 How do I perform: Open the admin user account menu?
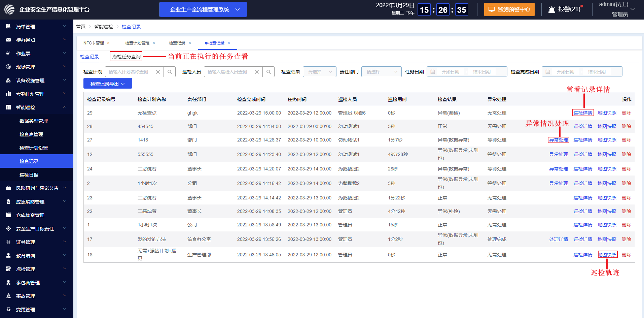point(617,9)
